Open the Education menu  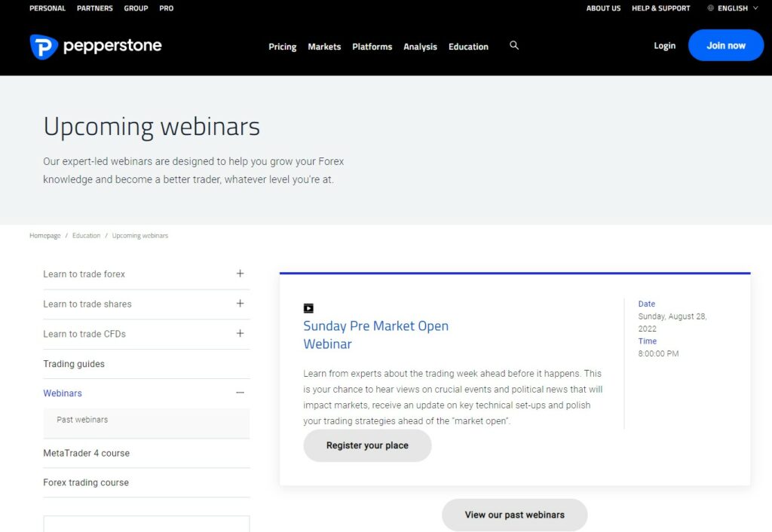click(x=468, y=47)
